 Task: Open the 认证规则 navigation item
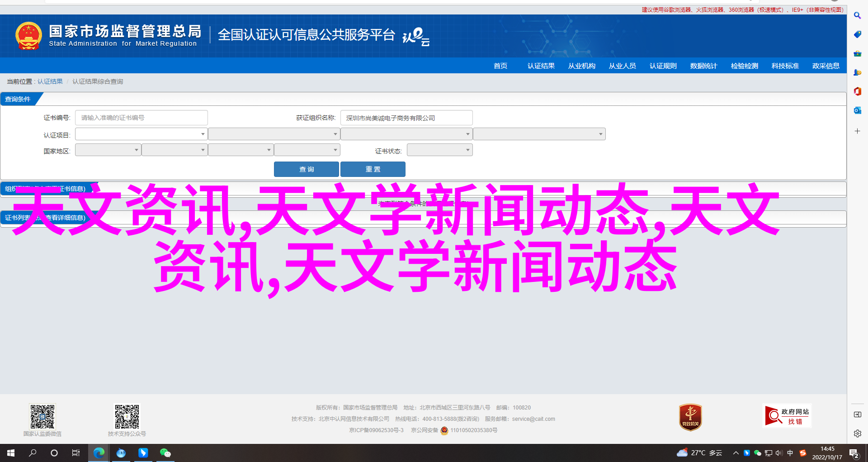pyautogui.click(x=663, y=66)
